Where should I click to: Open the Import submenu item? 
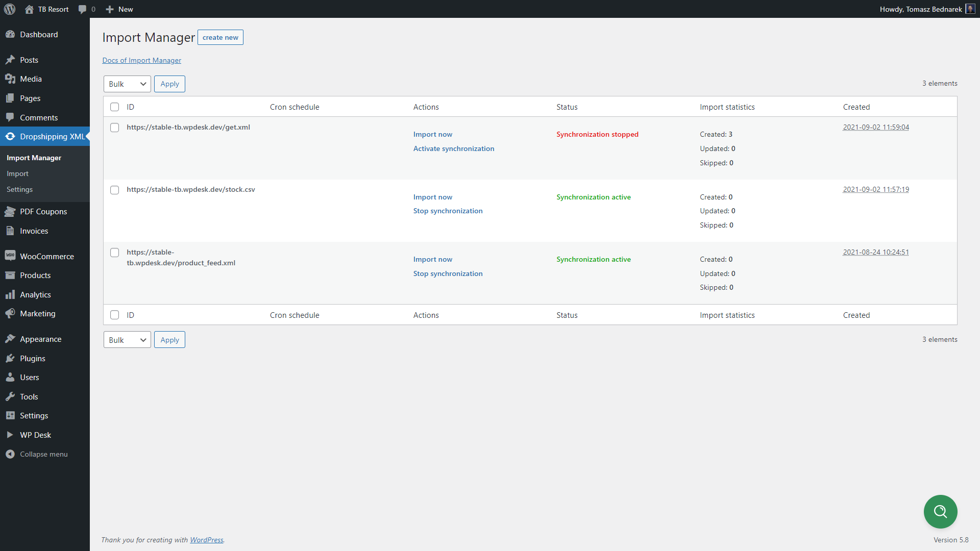tap(17, 173)
